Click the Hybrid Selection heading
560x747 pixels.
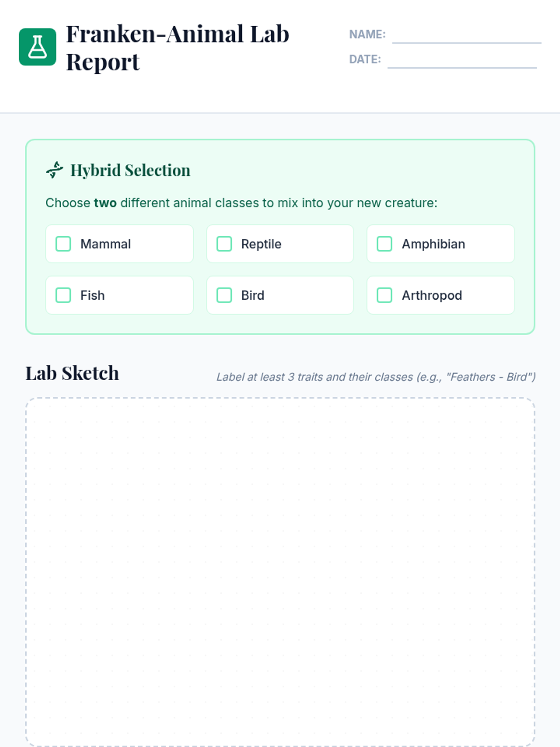click(x=130, y=170)
